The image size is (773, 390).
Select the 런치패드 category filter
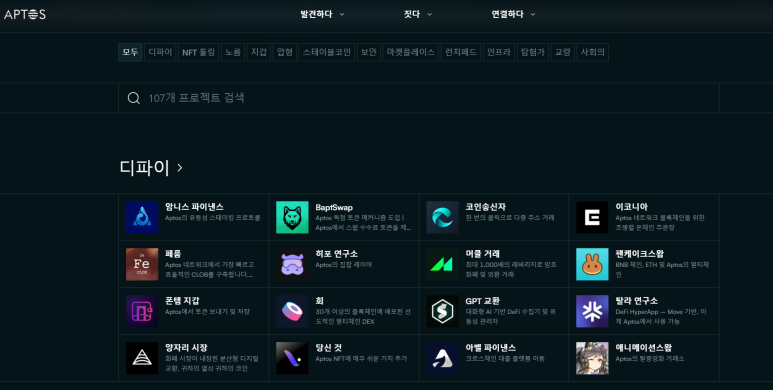pos(460,52)
